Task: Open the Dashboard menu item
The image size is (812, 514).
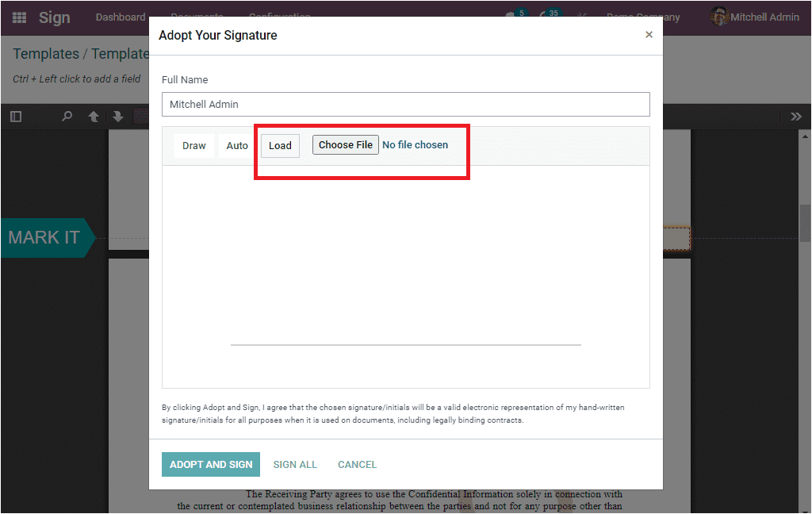Action: [x=121, y=17]
